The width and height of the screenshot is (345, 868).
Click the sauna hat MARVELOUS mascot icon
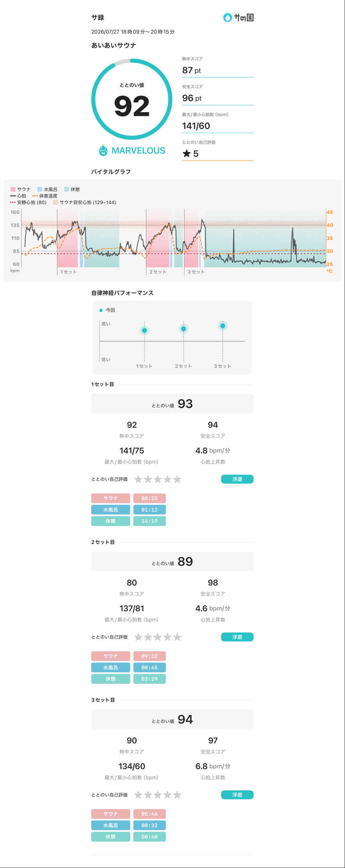point(103,151)
